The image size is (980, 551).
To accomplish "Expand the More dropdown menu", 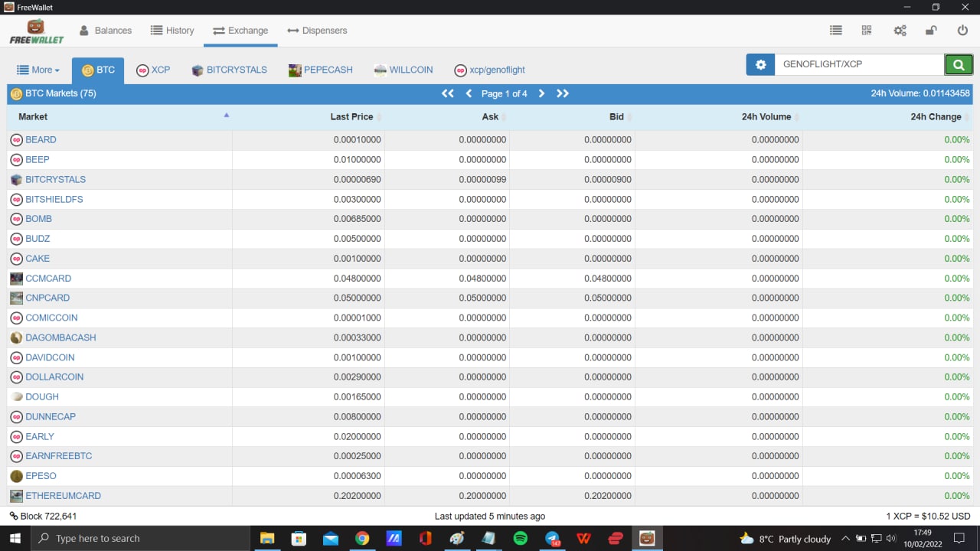I will tap(38, 70).
